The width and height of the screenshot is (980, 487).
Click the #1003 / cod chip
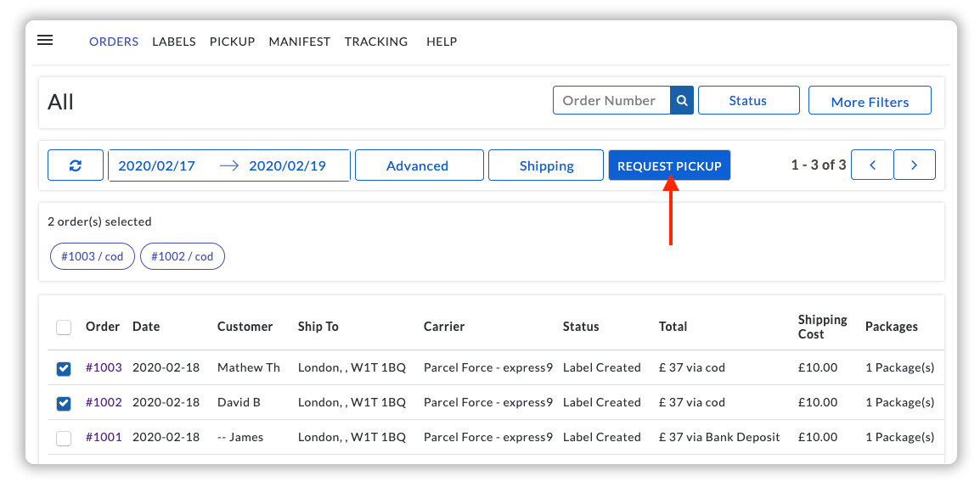[x=93, y=256]
